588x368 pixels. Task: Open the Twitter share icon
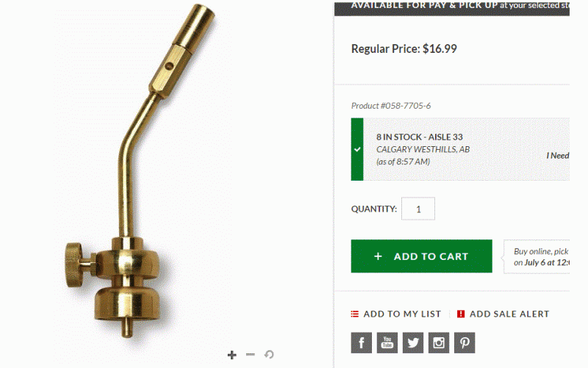(413, 342)
